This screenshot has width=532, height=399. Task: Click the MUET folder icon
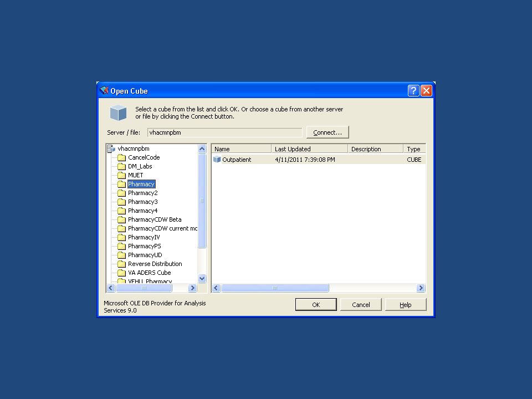pos(121,176)
